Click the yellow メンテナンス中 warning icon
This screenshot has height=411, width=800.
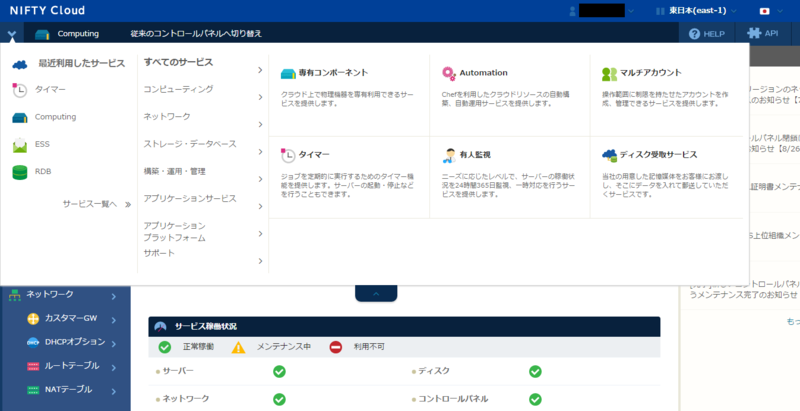click(x=238, y=347)
